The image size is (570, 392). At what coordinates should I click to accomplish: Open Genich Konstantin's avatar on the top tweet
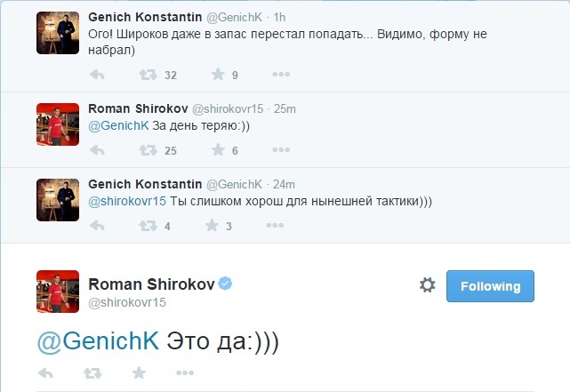pos(59,35)
